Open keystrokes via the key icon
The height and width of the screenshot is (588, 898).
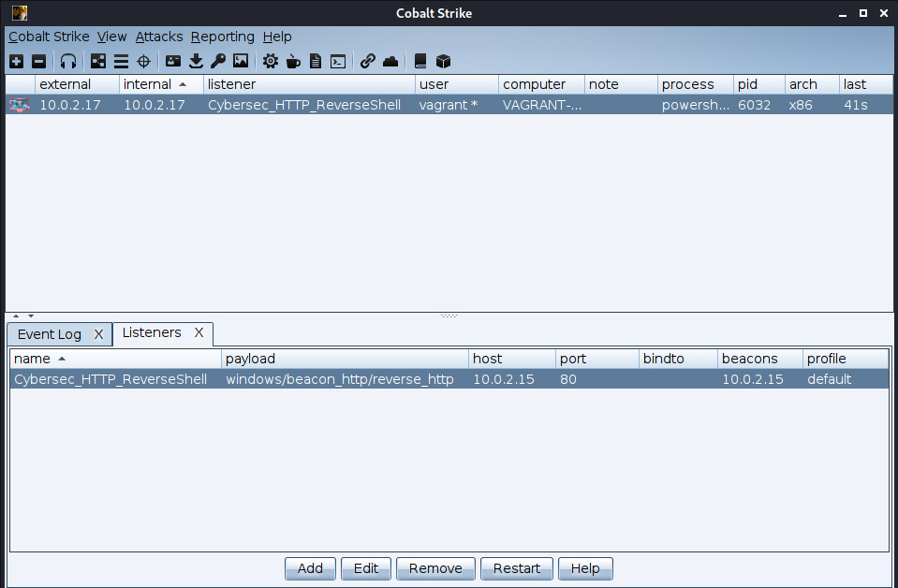[218, 61]
